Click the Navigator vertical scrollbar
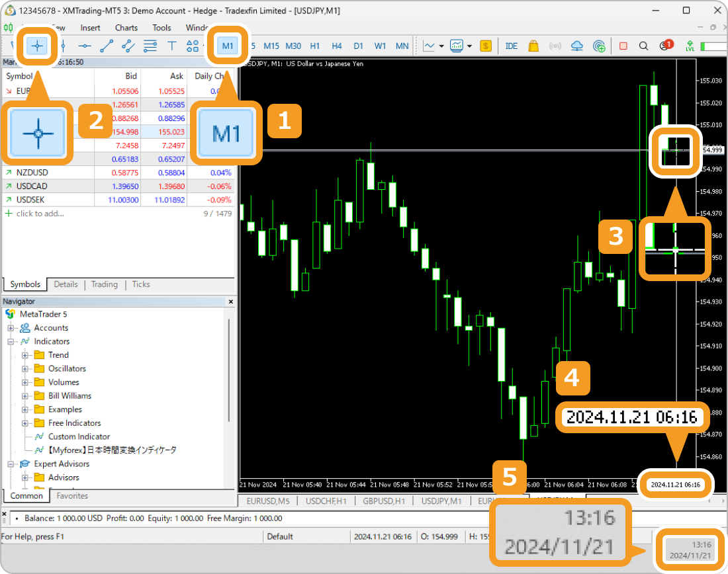728x574 pixels. [229, 370]
